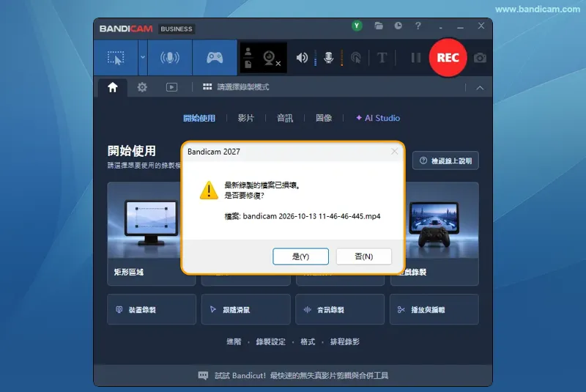Click the 播放與編輯 play and edit button
This screenshot has width=586, height=392.
pos(434,309)
